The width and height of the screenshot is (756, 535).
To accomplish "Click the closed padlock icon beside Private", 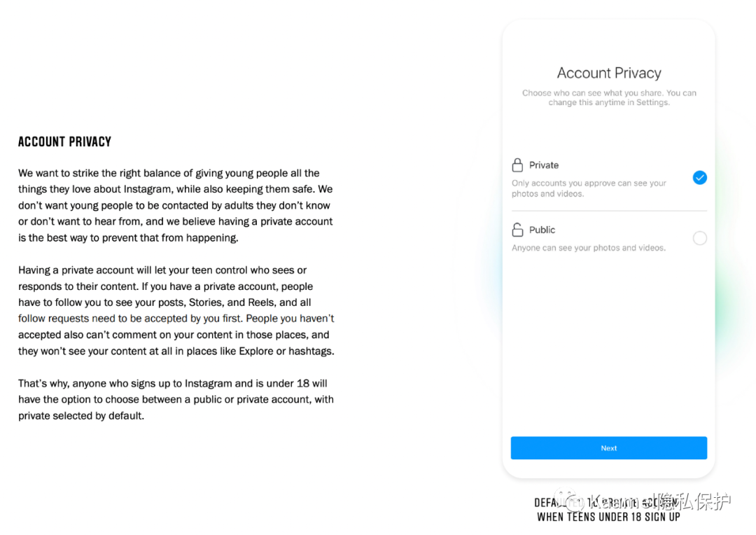I will click(517, 165).
